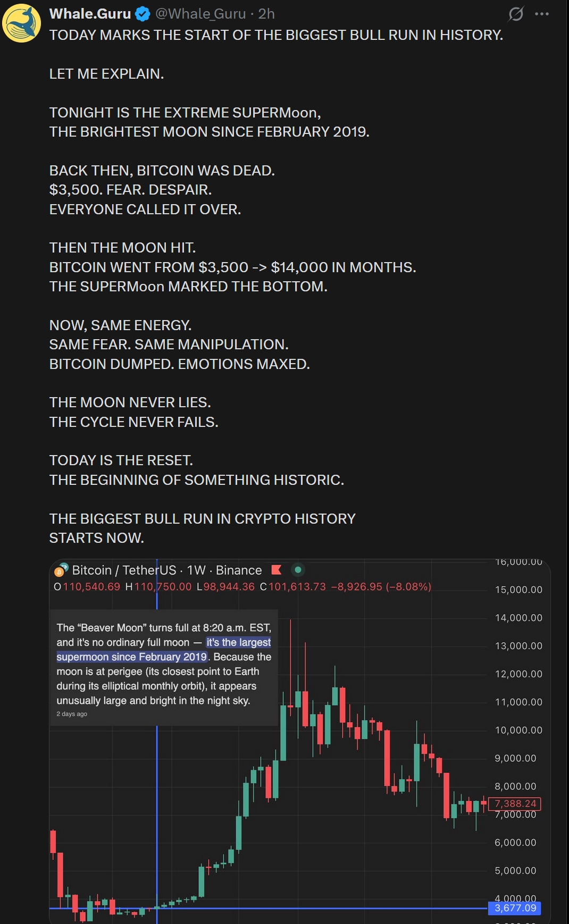Open the three-dot more options menu
Screen dimensions: 569x924
pyautogui.click(x=542, y=14)
